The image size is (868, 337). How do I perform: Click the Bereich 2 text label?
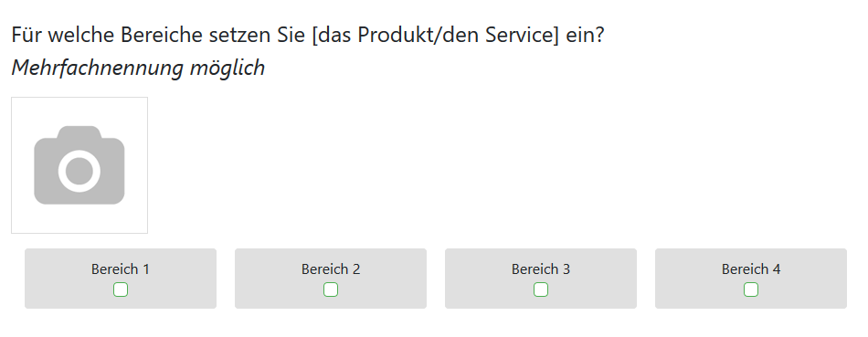331,269
